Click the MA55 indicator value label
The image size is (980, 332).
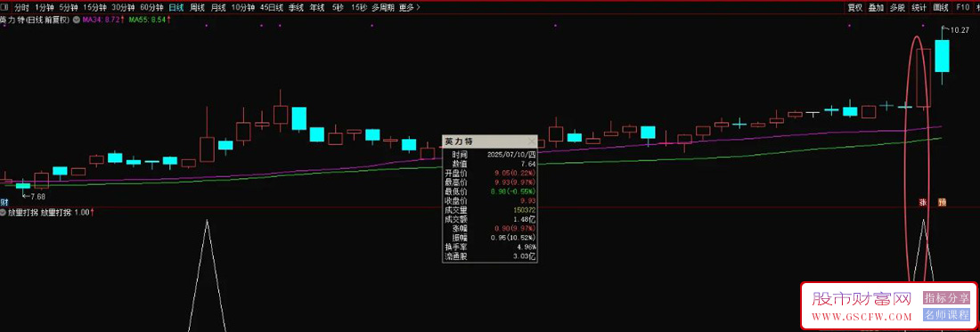150,20
